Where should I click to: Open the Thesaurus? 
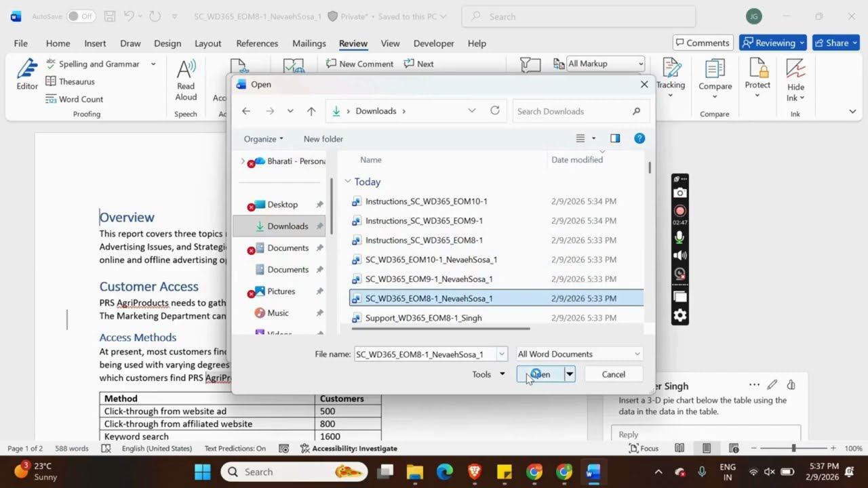[x=70, y=81]
